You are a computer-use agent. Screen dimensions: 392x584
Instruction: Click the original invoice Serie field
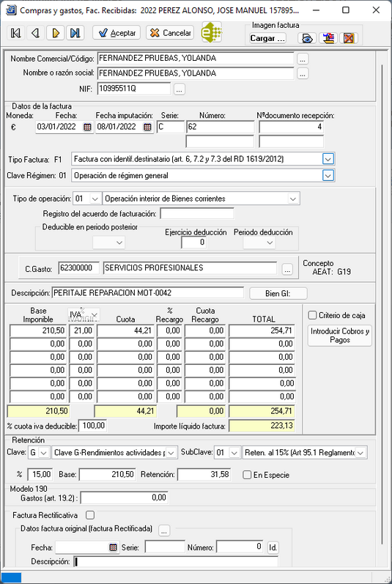[165, 547]
